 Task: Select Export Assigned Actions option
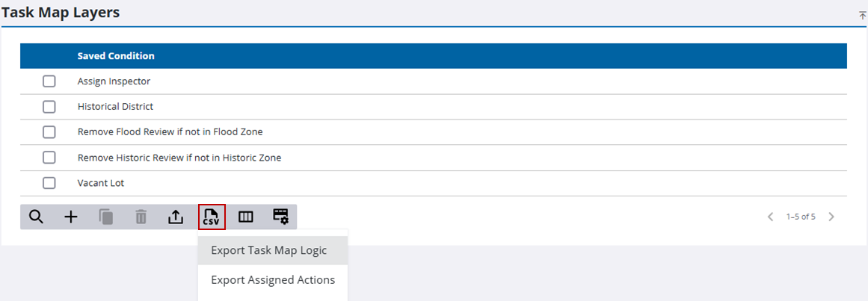pyautogui.click(x=273, y=280)
